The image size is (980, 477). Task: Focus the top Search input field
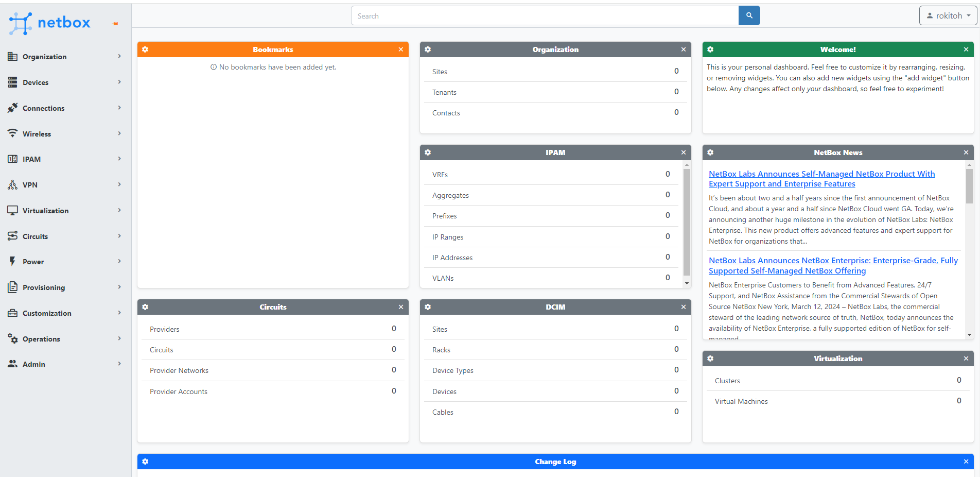tap(545, 16)
